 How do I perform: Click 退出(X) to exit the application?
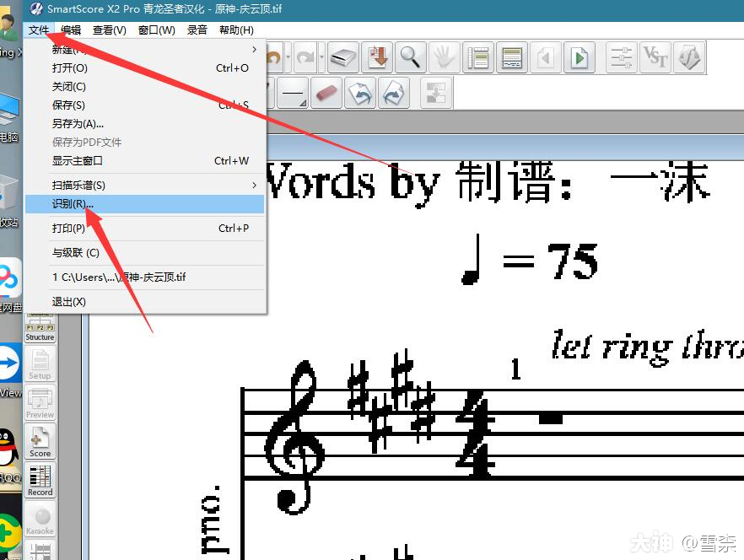point(69,302)
